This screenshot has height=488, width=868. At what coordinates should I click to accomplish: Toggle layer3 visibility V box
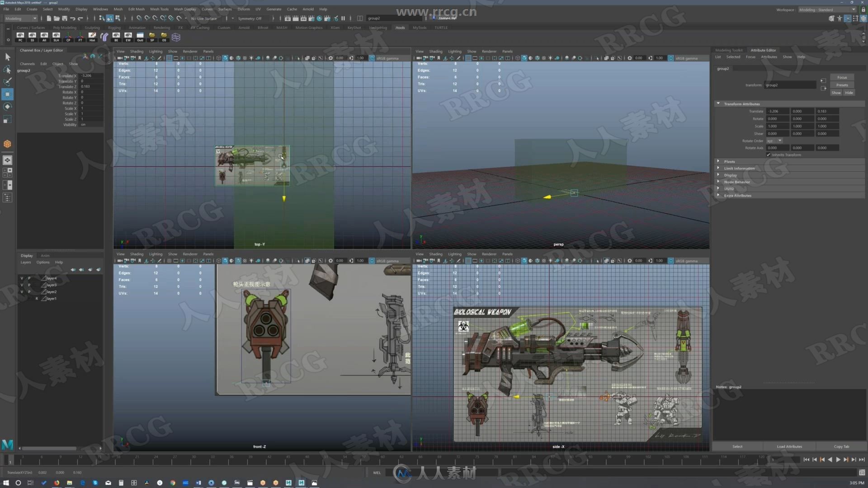pyautogui.click(x=22, y=285)
